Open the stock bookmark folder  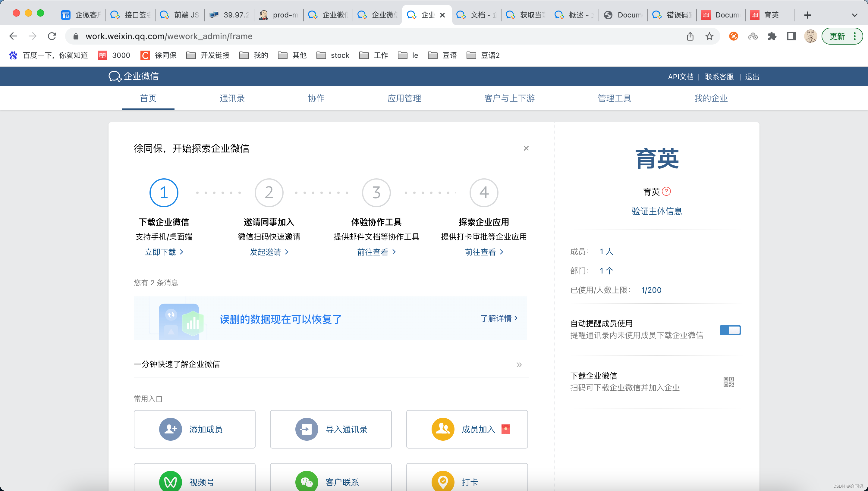tap(333, 55)
